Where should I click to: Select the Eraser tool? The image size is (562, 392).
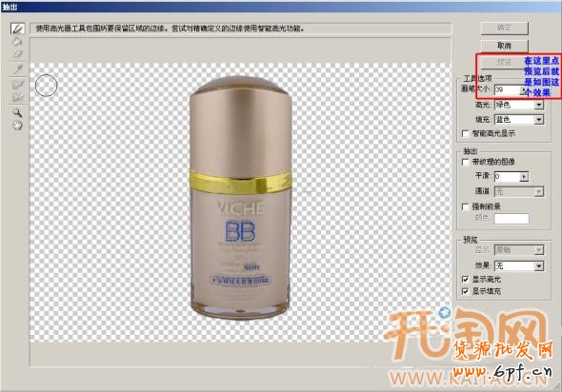[x=17, y=54]
